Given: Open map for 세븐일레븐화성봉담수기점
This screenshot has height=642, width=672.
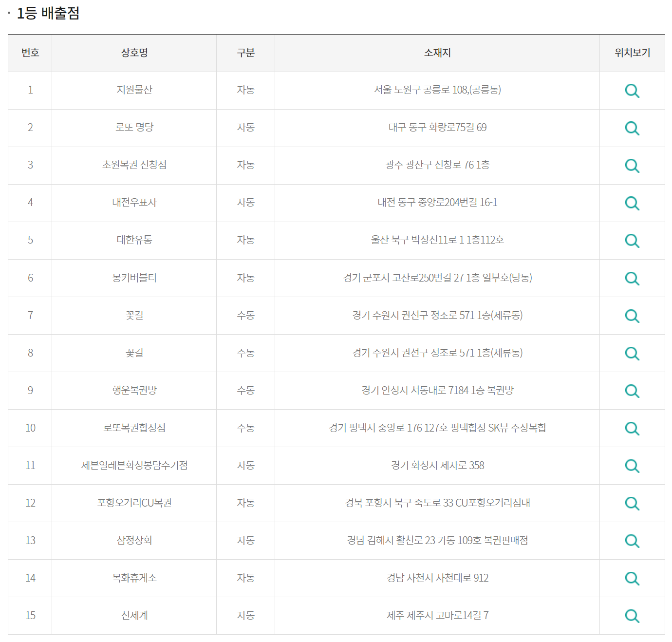Looking at the screenshot, I should pos(632,466).
